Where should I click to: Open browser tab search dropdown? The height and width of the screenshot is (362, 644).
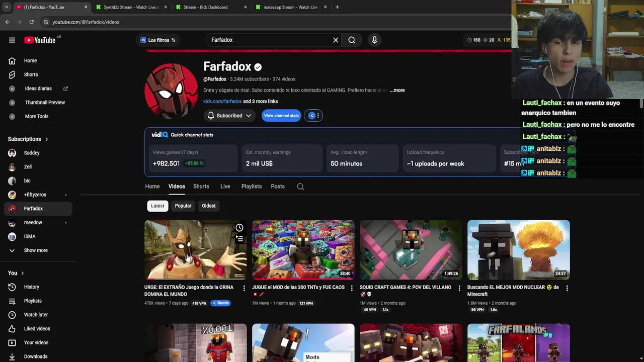(x=6, y=7)
